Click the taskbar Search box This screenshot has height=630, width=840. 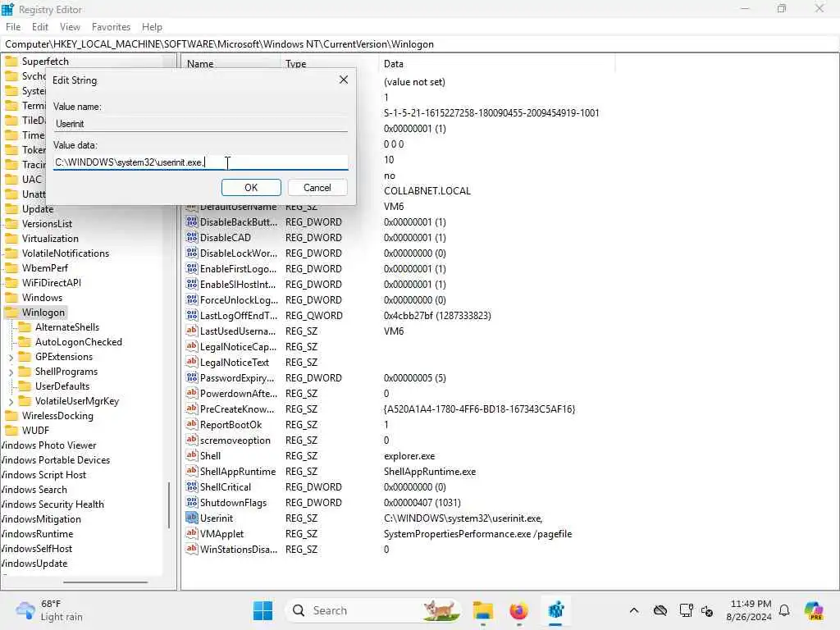(373, 610)
